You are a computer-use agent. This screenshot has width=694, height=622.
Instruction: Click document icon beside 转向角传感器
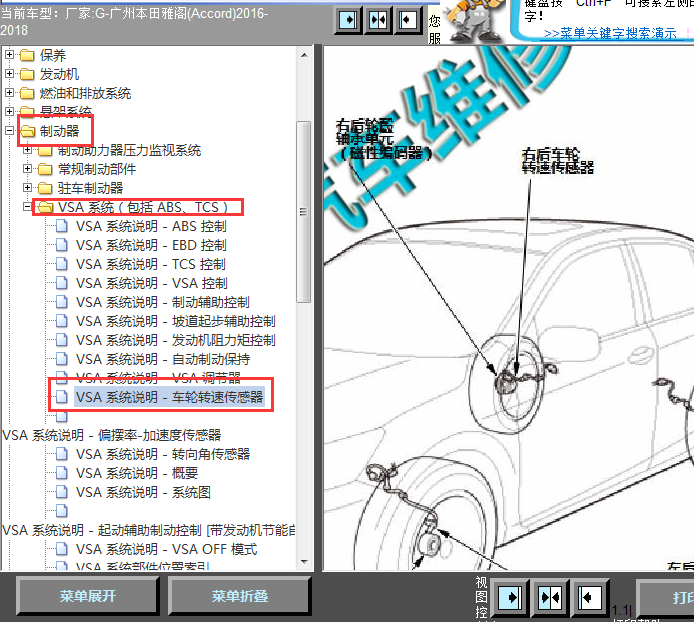62,454
